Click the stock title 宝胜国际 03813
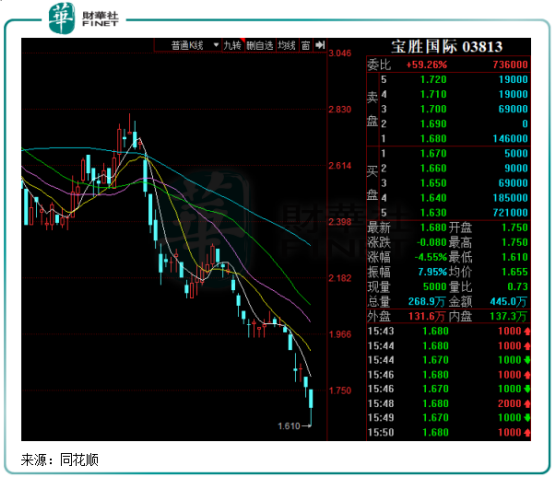Image resolution: width=555 pixels, height=479 pixels. (447, 47)
